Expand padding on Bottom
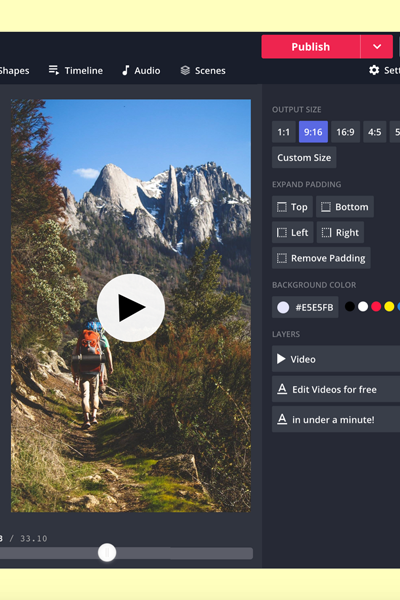The image size is (400, 600). click(345, 207)
